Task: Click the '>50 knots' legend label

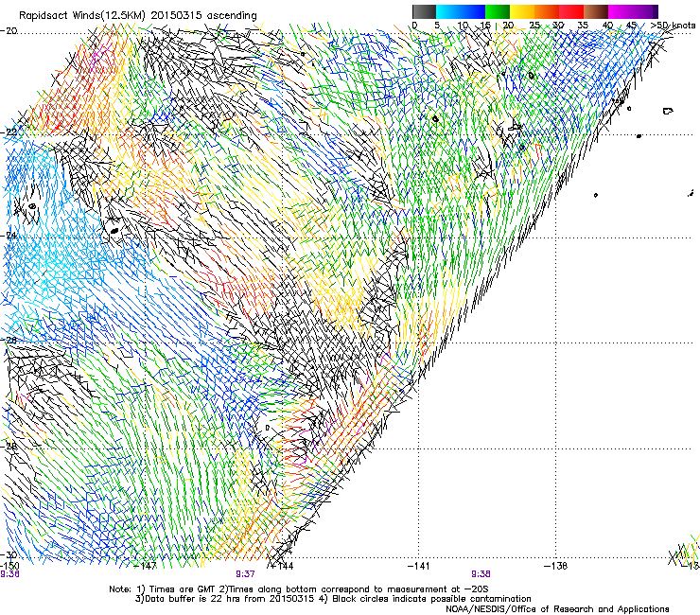Action: pos(673,26)
